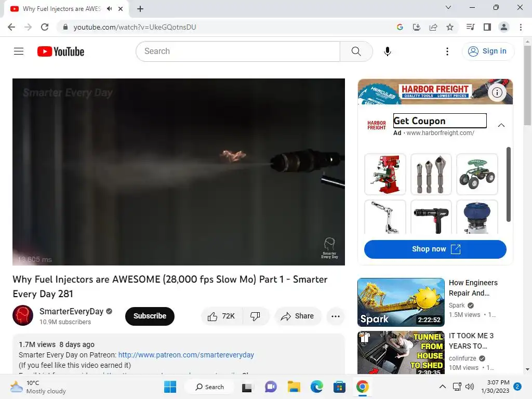Image resolution: width=532 pixels, height=399 pixels.
Task: Toggle Chrome side panel
Action: 487,27
